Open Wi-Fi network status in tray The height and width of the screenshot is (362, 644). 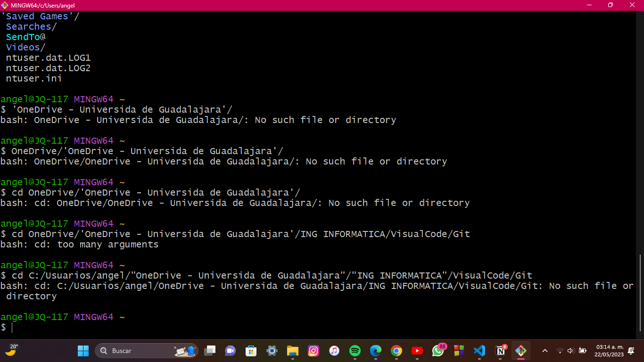[x=560, y=351]
